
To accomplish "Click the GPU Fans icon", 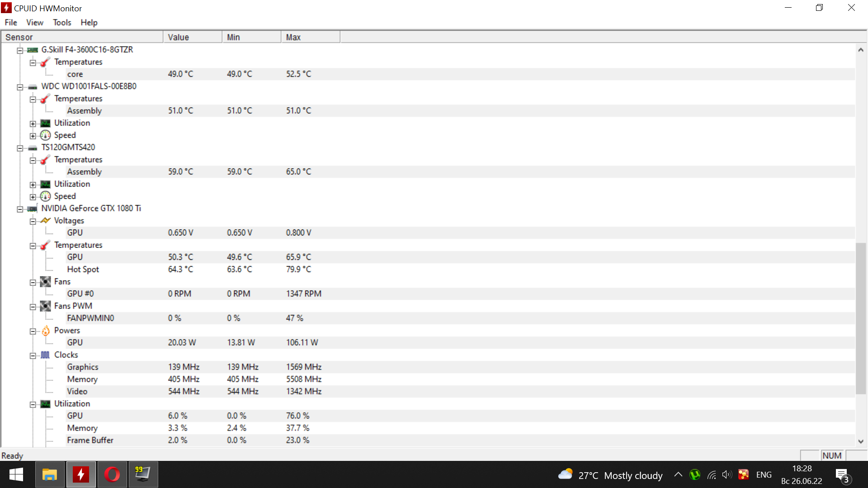I will (x=45, y=282).
